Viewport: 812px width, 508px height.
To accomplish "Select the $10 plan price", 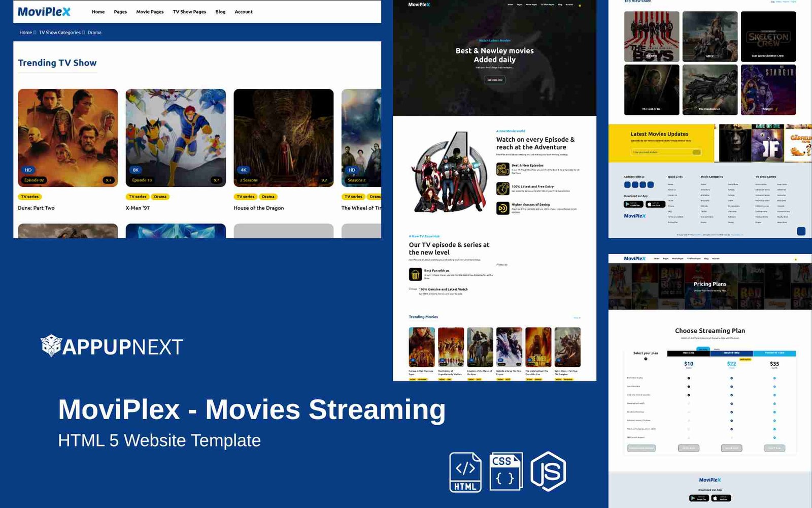I will pos(689,364).
